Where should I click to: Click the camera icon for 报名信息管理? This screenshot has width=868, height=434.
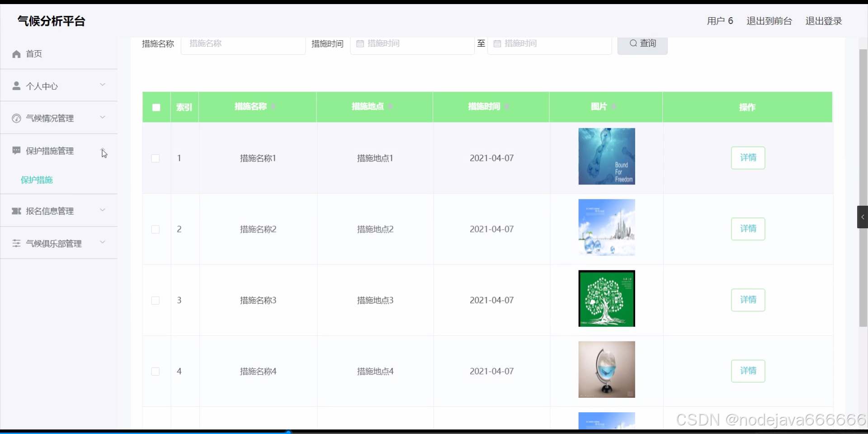coord(16,211)
